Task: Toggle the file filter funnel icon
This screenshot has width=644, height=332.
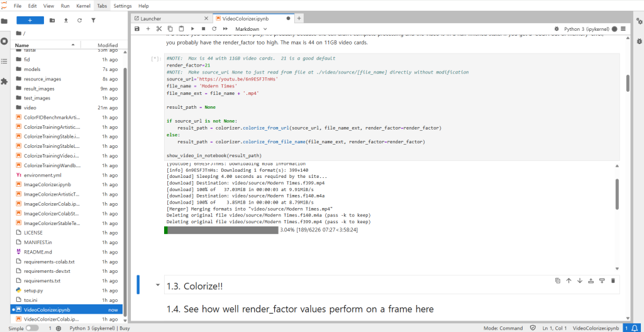Action: point(93,20)
